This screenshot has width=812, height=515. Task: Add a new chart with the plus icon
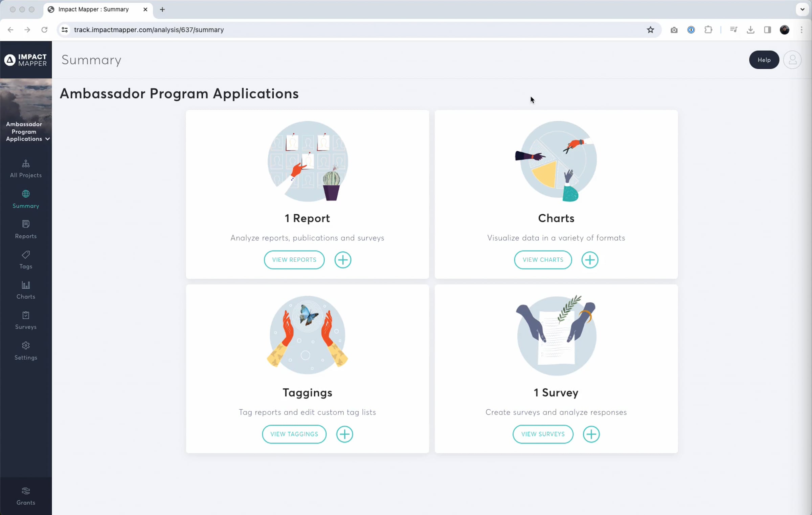click(590, 260)
